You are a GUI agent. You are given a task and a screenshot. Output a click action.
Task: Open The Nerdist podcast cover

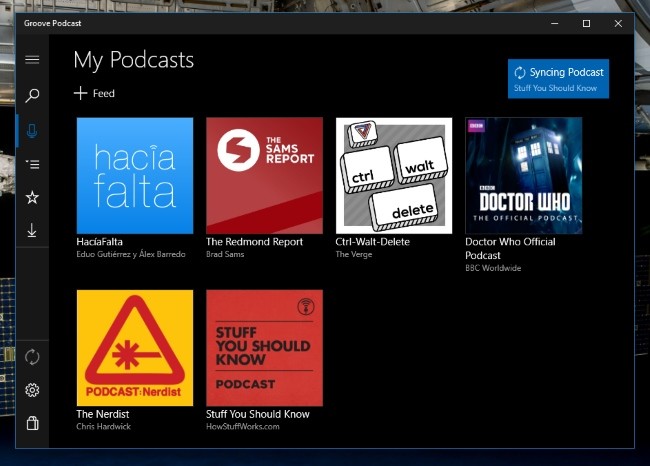coord(135,348)
